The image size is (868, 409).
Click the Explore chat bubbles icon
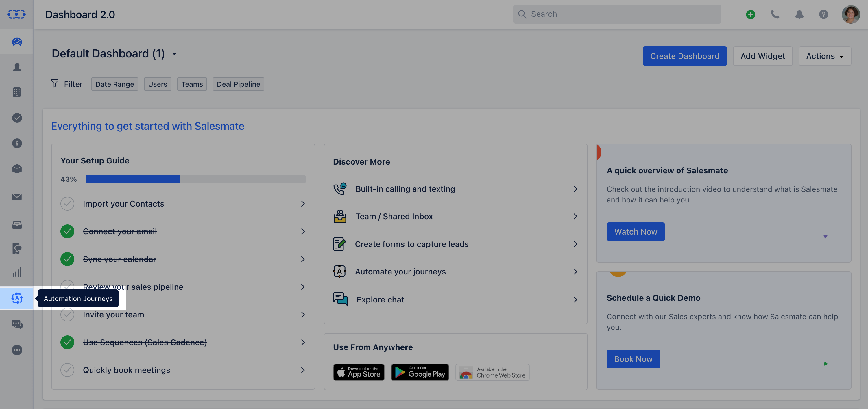(x=340, y=299)
